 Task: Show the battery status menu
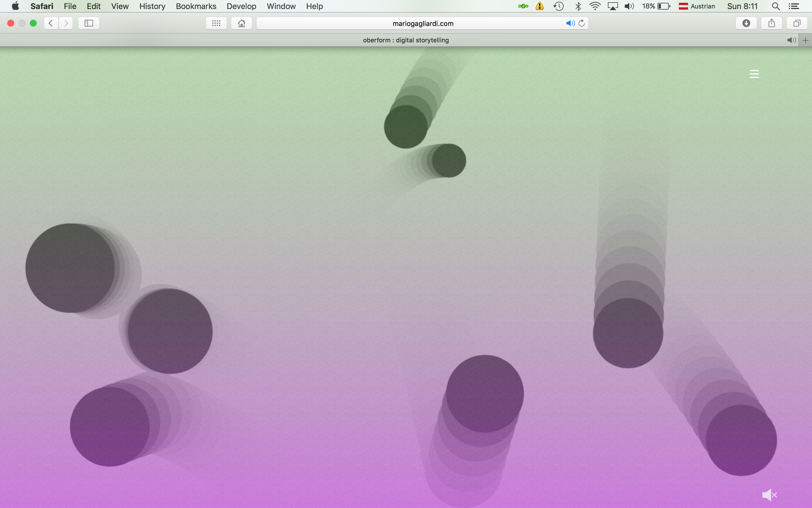656,6
